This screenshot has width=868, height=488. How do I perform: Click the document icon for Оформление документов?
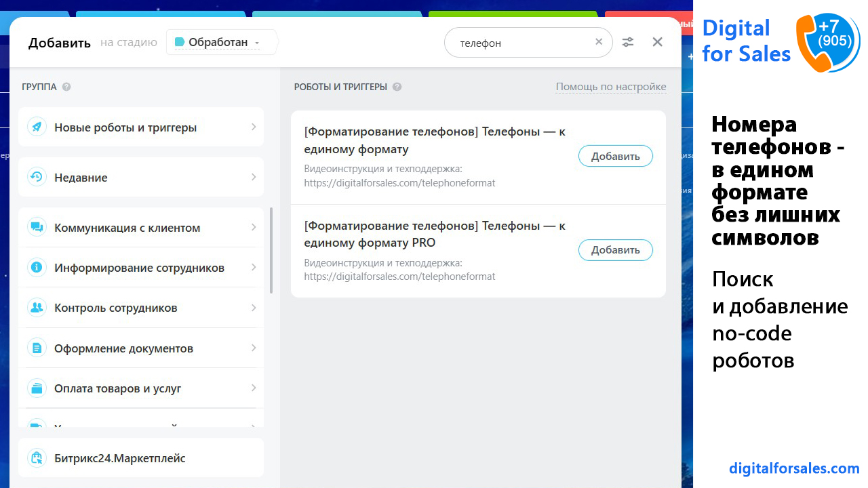pyautogui.click(x=36, y=348)
